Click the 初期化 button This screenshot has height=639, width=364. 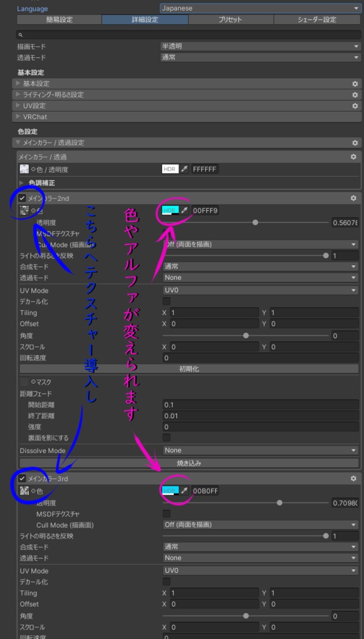click(x=189, y=369)
